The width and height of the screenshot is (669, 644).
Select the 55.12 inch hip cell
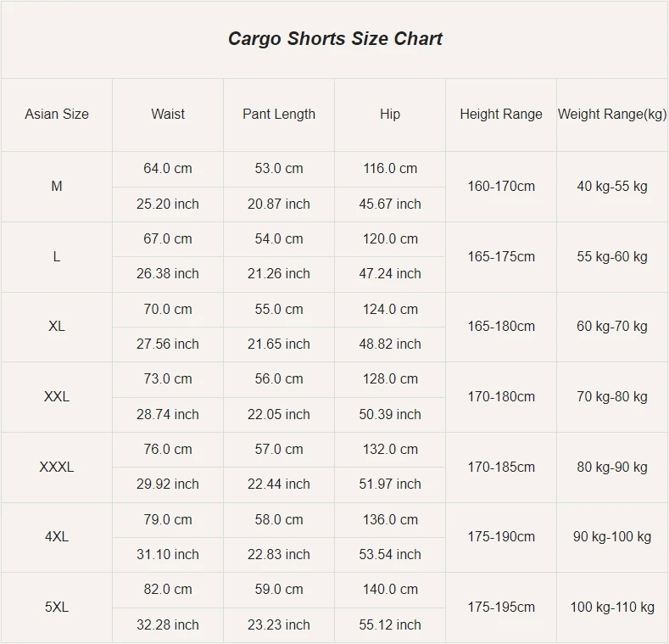pyautogui.click(x=390, y=624)
